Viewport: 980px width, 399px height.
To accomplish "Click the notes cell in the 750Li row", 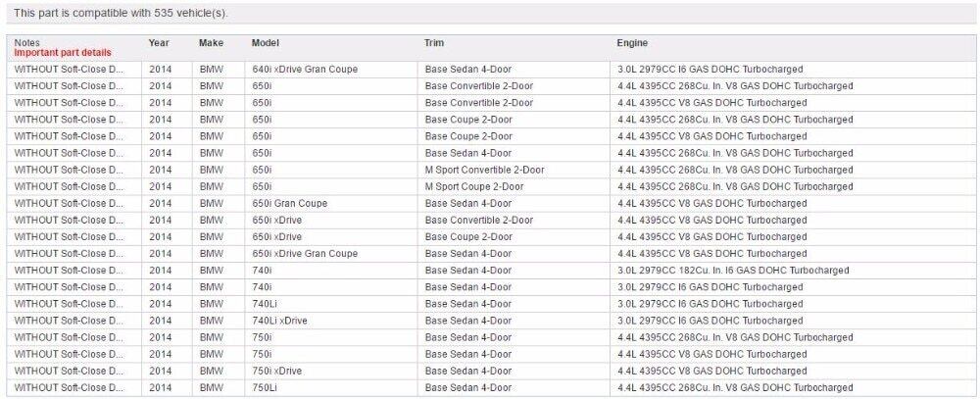I will coord(69,387).
